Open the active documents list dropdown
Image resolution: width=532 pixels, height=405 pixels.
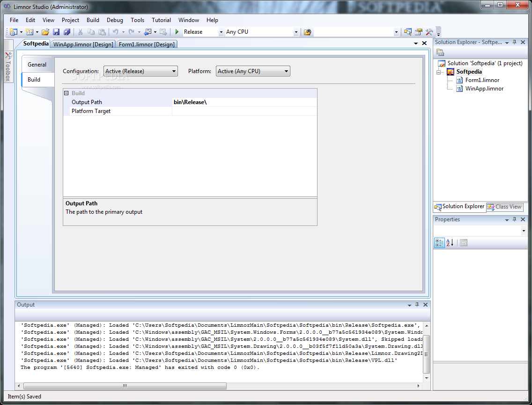click(x=416, y=43)
